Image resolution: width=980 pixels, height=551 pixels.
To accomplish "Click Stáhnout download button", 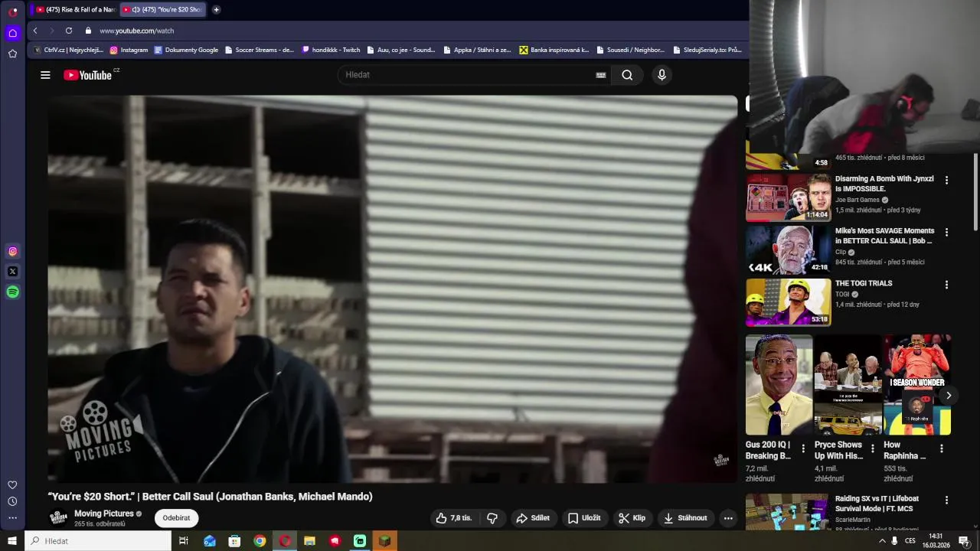I will pos(685,518).
